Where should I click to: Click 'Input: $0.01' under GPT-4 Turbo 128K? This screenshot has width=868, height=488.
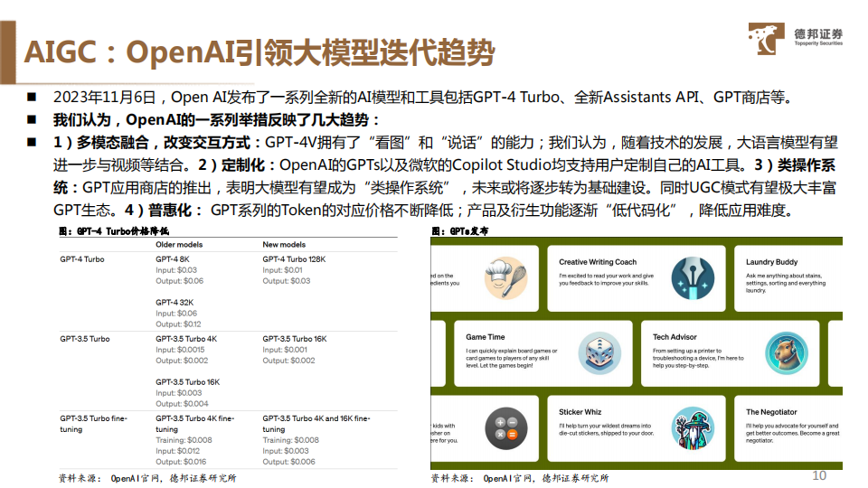point(282,270)
